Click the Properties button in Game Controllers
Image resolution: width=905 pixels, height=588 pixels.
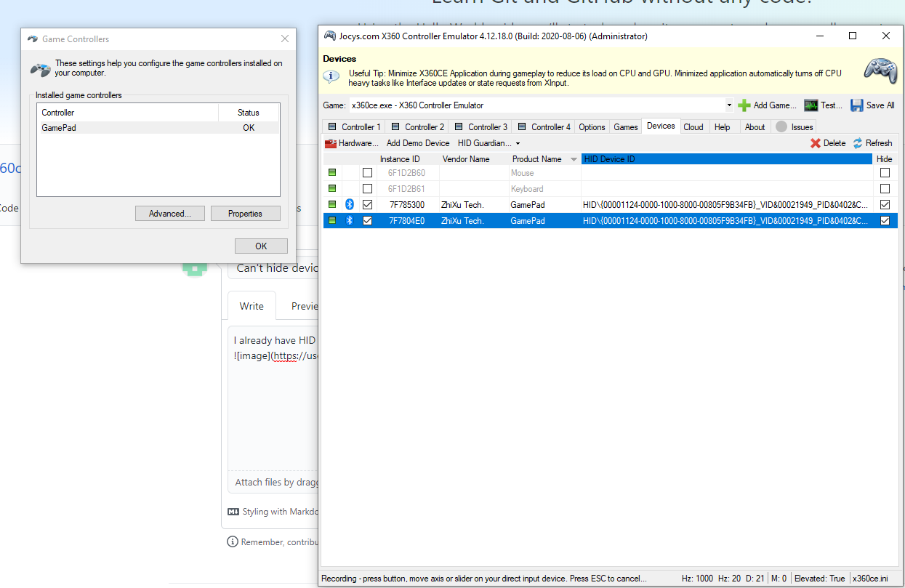click(x=245, y=214)
